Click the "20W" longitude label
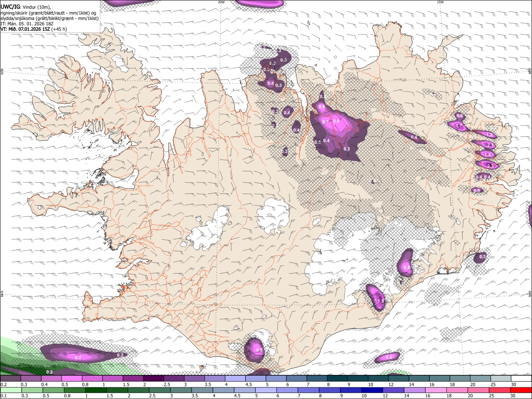This screenshot has width=532, height=399. point(221,2)
